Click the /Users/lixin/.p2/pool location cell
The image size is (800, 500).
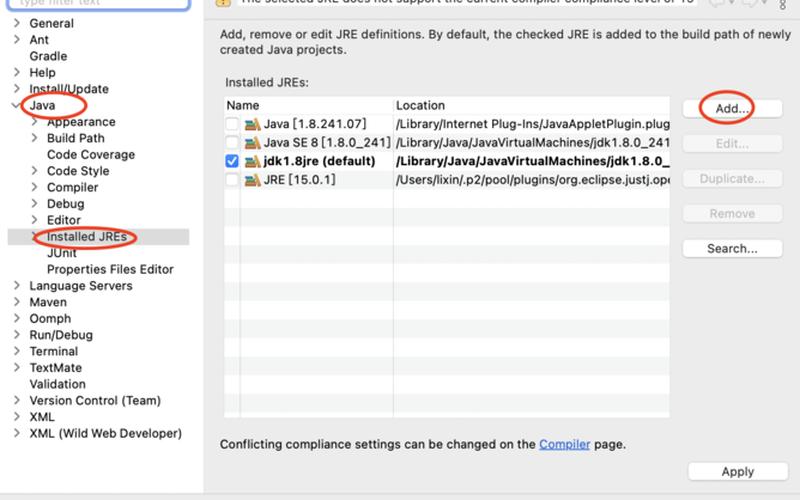pos(532,180)
